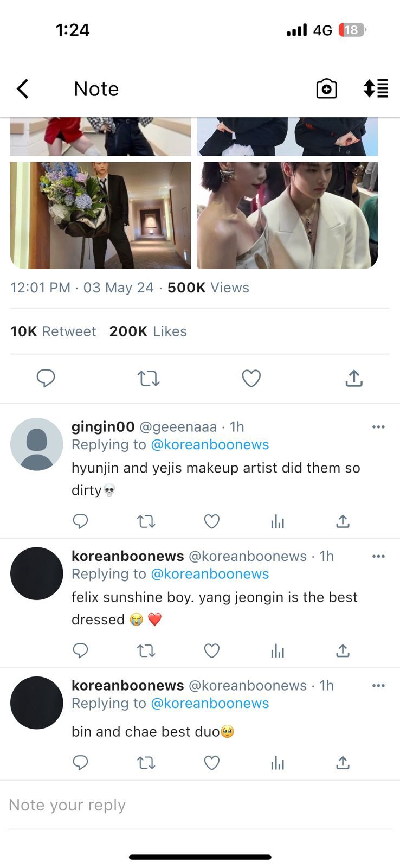Retweet the felix sunshine boy reply

(x=146, y=650)
